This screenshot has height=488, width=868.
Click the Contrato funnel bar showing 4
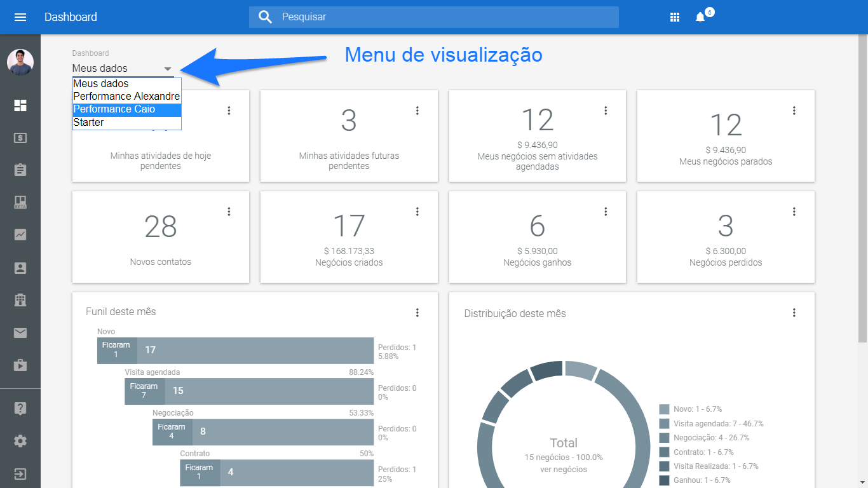(x=297, y=472)
